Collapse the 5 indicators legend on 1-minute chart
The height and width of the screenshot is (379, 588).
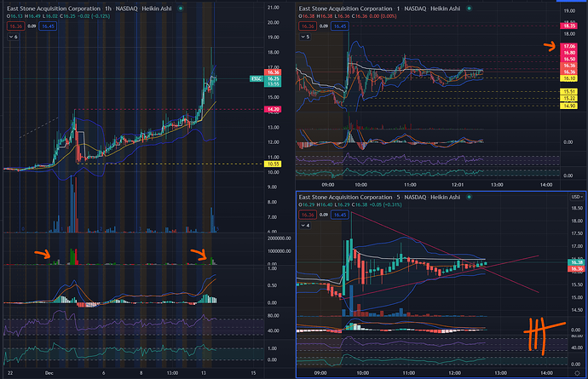pyautogui.click(x=305, y=37)
